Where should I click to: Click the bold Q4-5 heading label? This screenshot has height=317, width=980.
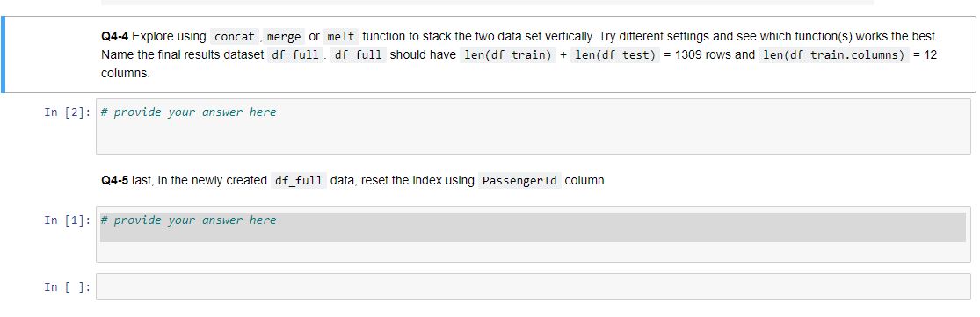click(115, 180)
